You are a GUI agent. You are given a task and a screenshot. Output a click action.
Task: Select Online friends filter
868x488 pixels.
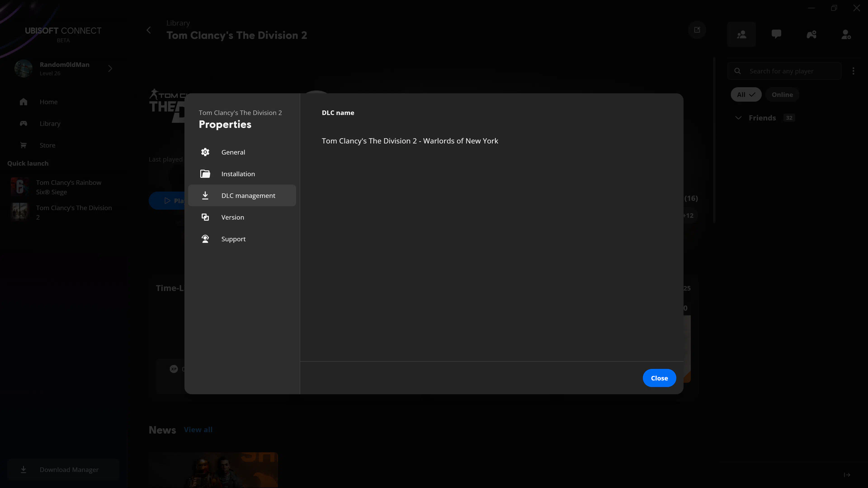click(782, 95)
